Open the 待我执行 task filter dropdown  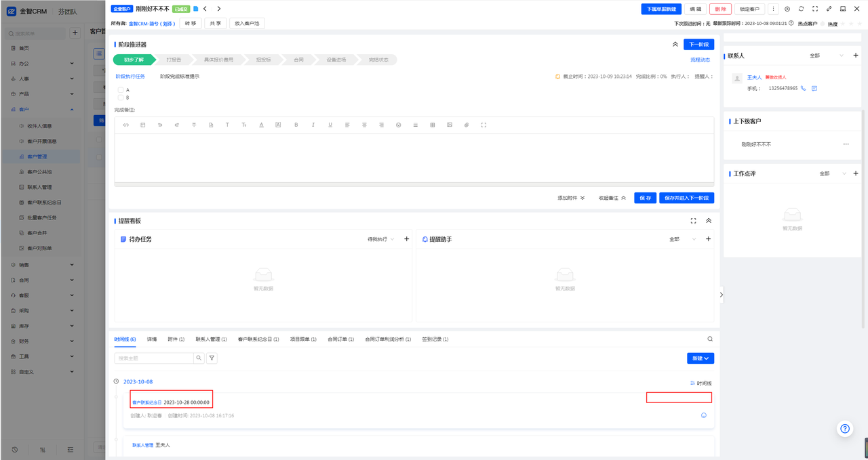(x=381, y=239)
